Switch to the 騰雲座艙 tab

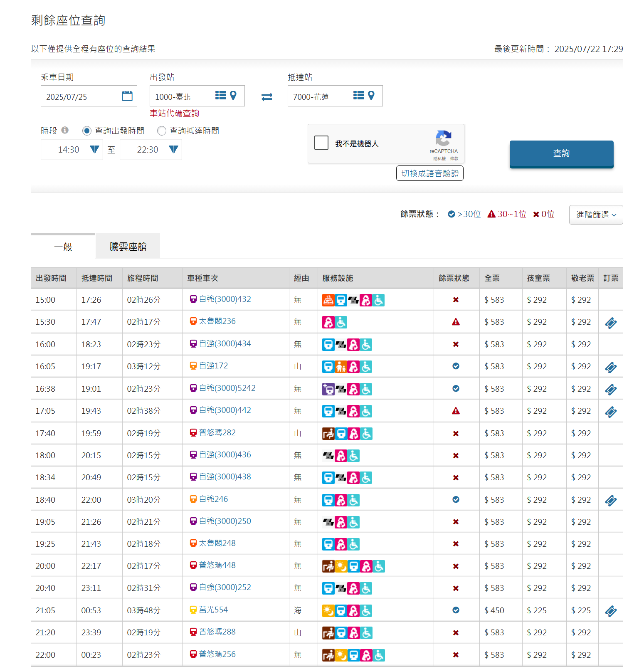click(x=128, y=246)
